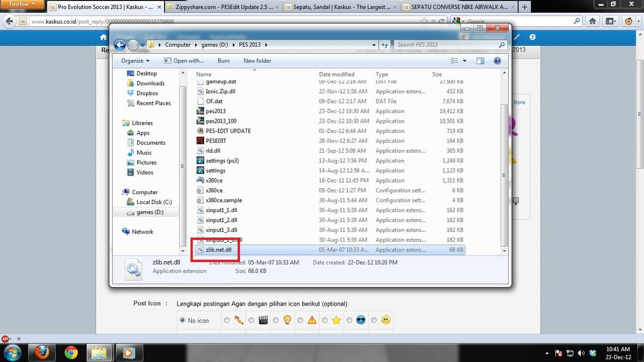Open the Organize menu
The height and width of the screenshot is (362, 644).
(x=135, y=61)
